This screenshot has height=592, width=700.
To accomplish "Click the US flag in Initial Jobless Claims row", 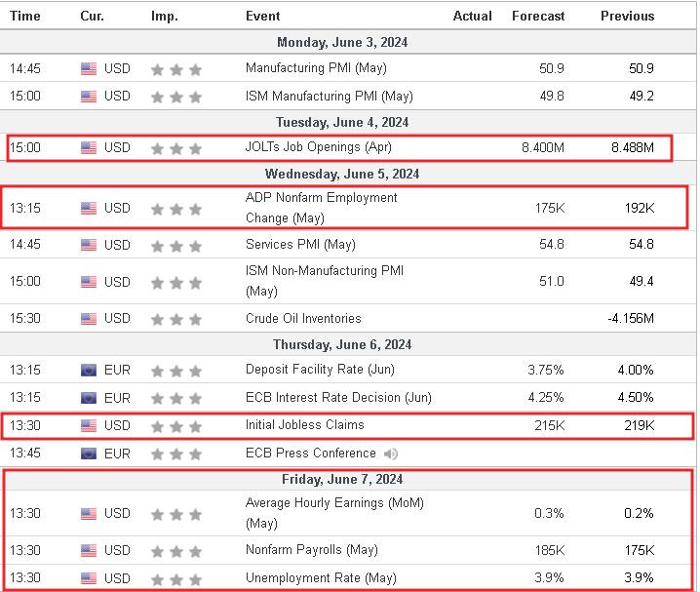I will pos(89,426).
